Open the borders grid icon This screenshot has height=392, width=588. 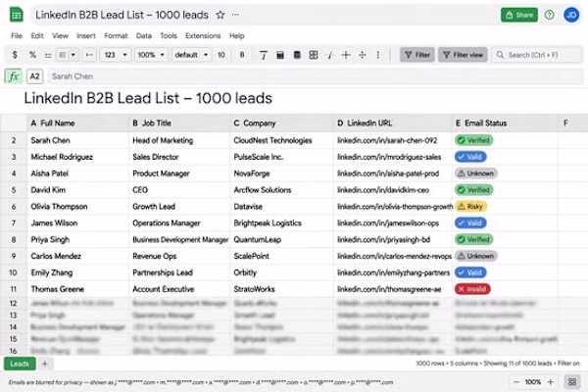click(314, 55)
